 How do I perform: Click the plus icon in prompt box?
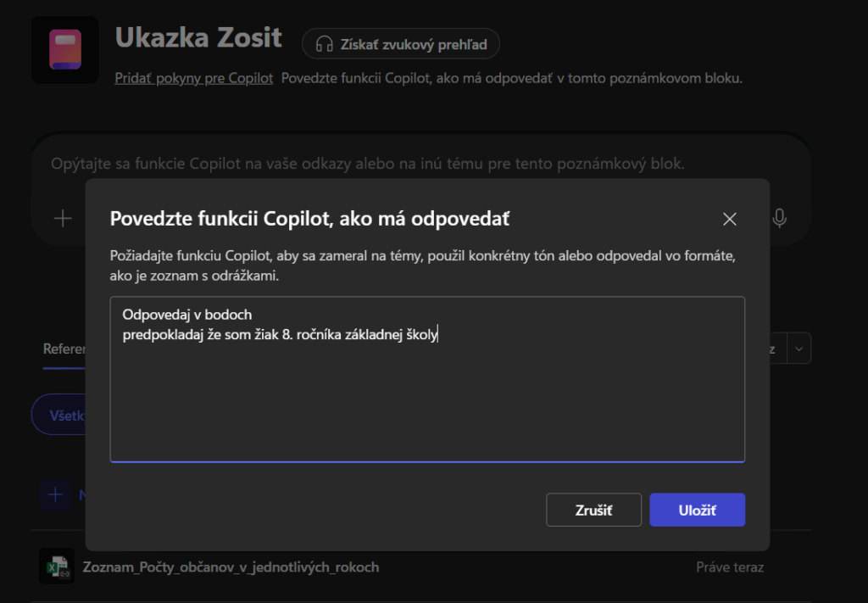pos(63,218)
